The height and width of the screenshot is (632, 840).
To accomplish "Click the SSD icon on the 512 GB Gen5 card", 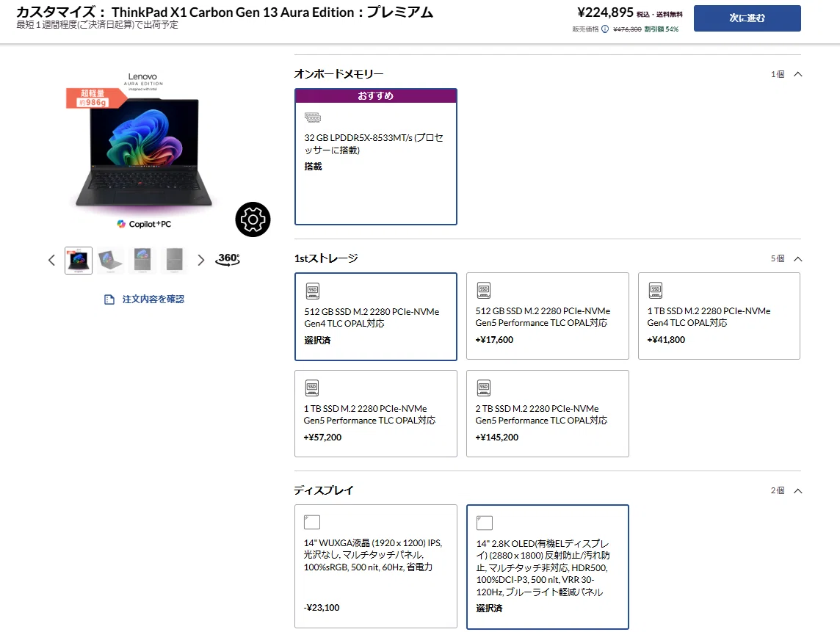I will click(x=484, y=290).
